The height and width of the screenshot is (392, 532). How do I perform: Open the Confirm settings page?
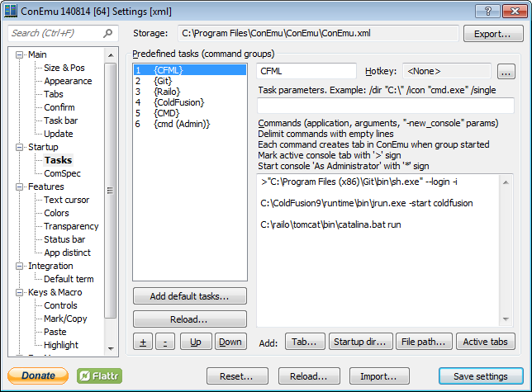click(59, 107)
